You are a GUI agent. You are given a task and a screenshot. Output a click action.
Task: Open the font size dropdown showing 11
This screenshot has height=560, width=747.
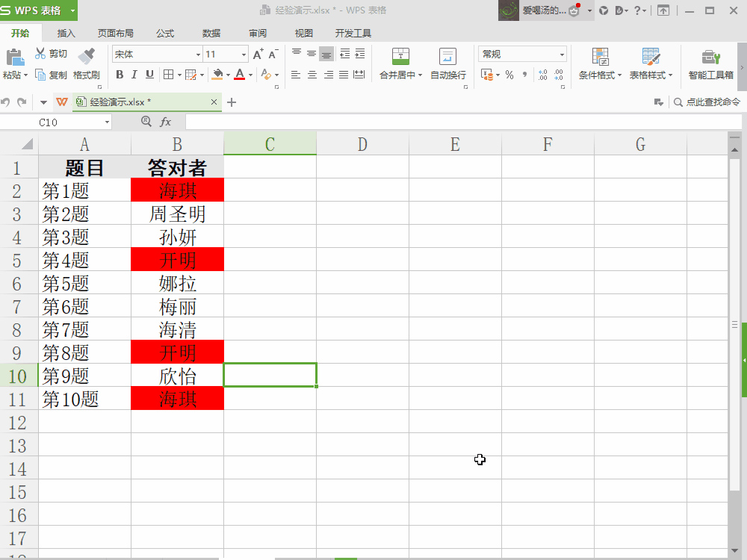tap(225, 53)
